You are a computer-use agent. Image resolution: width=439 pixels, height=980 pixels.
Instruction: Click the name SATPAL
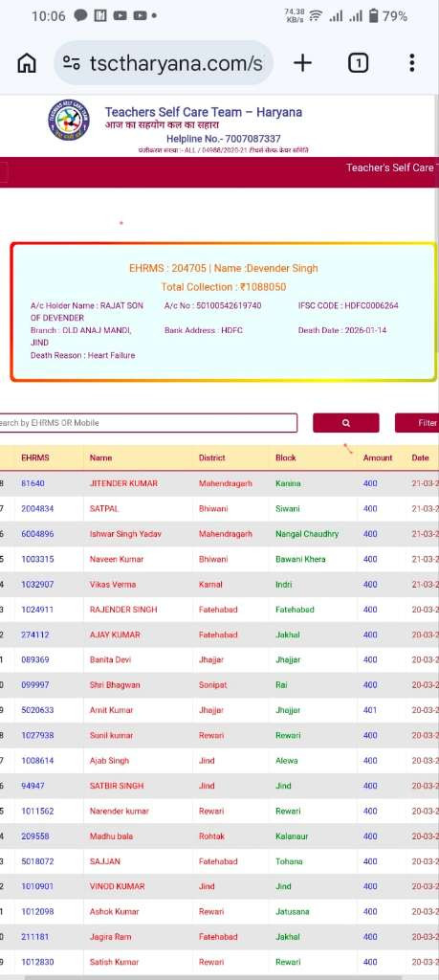point(104,509)
